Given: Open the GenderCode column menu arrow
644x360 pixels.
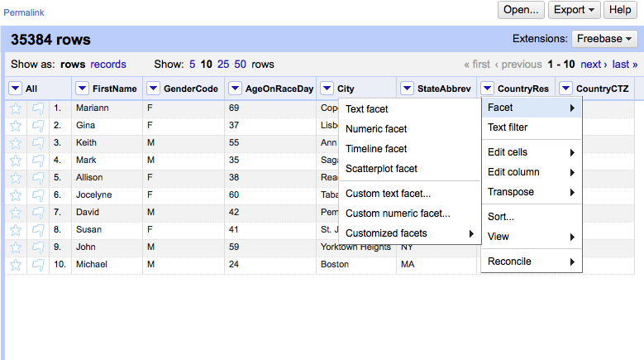Looking at the screenshot, I should click(153, 89).
